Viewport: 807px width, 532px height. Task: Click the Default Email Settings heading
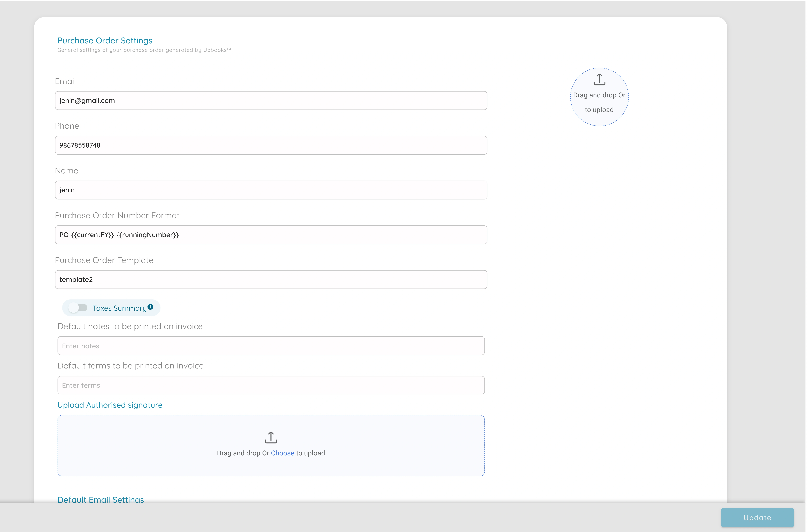(100, 499)
